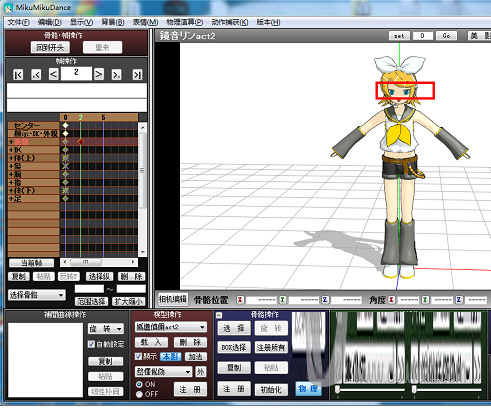Image resolution: width=491 pixels, height=408 pixels.
Task: Click the timeline horizontal scroll left arrow
Action: (65, 262)
